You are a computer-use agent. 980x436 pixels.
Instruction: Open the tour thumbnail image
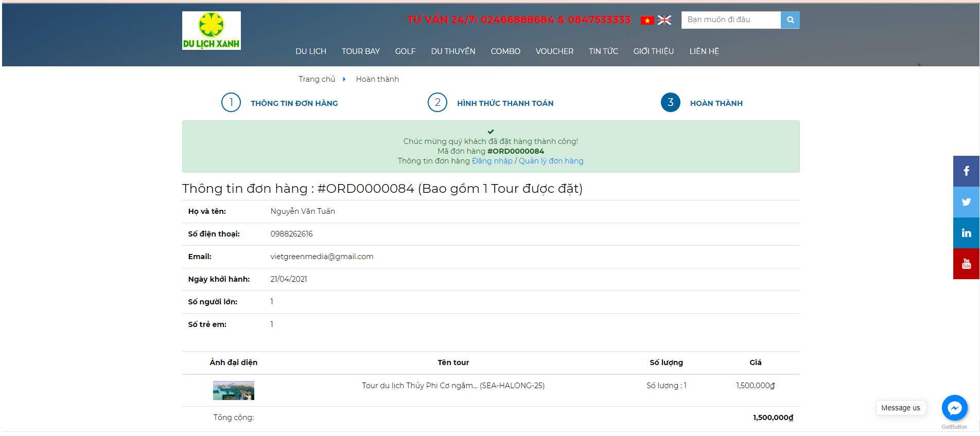click(x=234, y=390)
